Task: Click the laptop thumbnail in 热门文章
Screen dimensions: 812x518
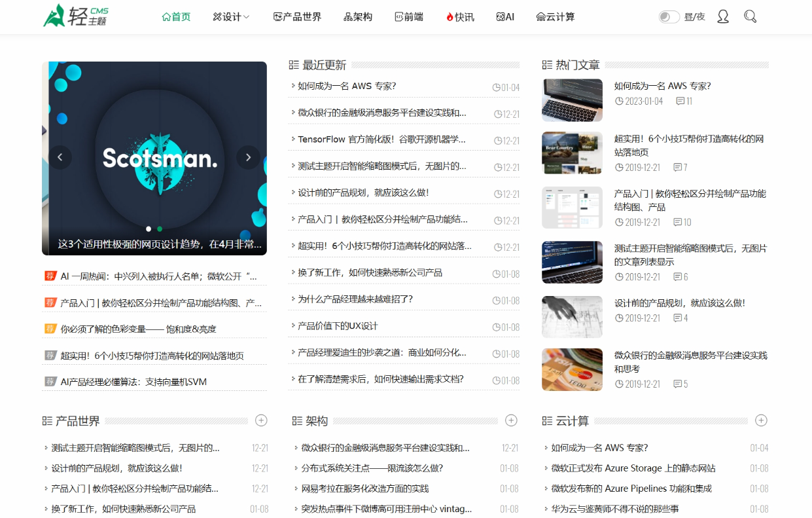Action: coord(572,100)
